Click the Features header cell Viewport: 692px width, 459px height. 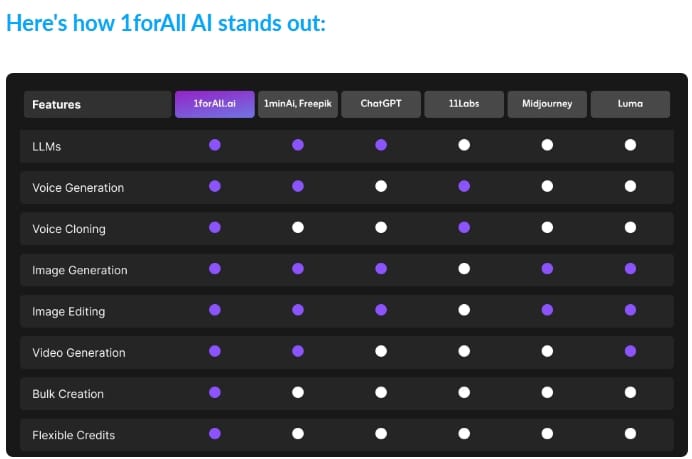pos(98,104)
